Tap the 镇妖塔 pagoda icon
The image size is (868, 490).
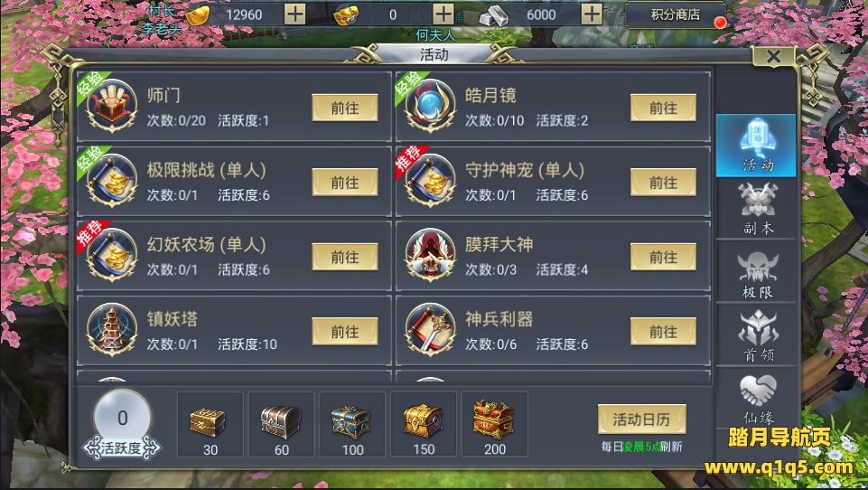pos(112,330)
